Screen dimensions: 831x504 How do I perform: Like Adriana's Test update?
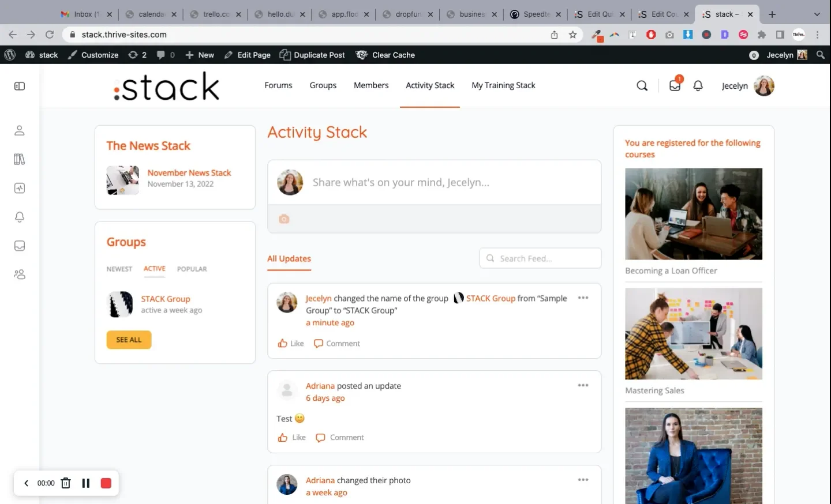click(292, 438)
